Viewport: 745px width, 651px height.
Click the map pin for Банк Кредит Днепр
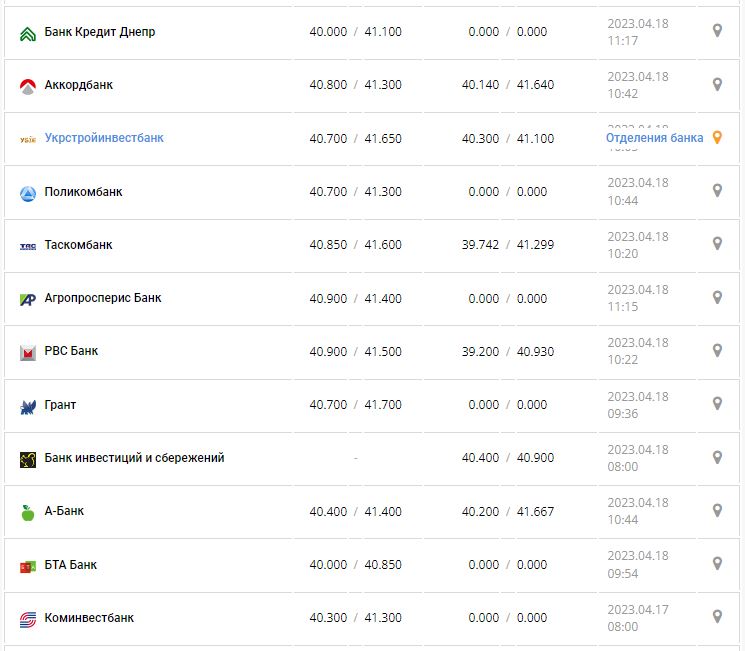(x=716, y=31)
